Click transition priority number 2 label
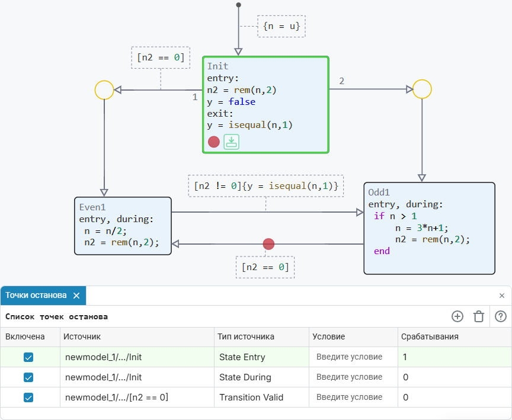The image size is (512, 420). click(341, 81)
